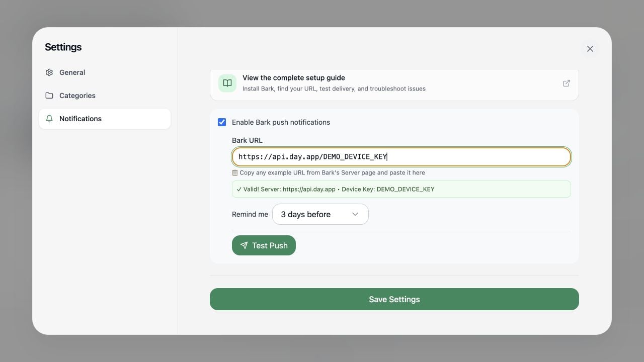Uncheck Enable Bark push notifications

pyautogui.click(x=222, y=122)
